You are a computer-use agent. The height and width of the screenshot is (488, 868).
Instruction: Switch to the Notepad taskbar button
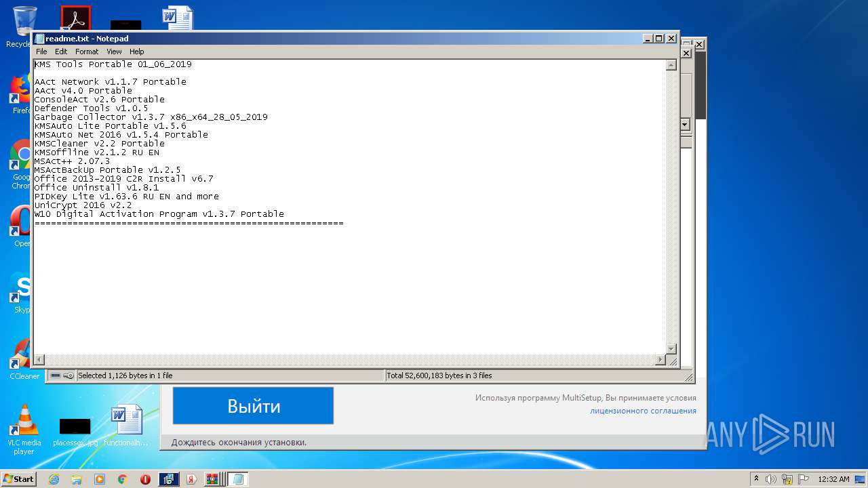coord(237,479)
